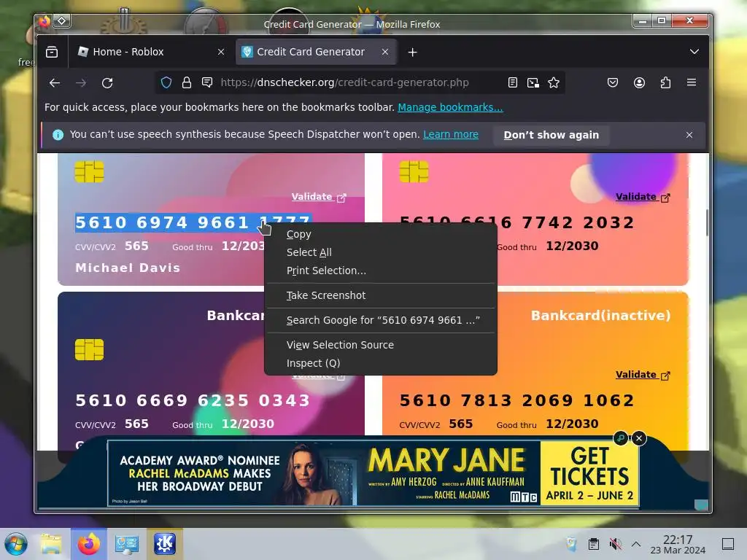
Task: Open system settings taskbar icon
Action: [x=127, y=544]
